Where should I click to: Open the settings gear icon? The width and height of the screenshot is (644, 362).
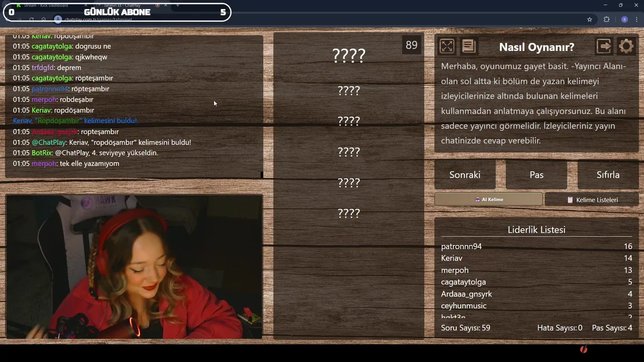(x=626, y=46)
